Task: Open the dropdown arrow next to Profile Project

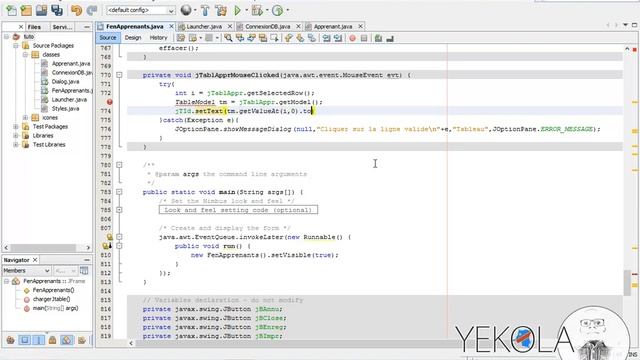Action: pyautogui.click(x=288, y=10)
